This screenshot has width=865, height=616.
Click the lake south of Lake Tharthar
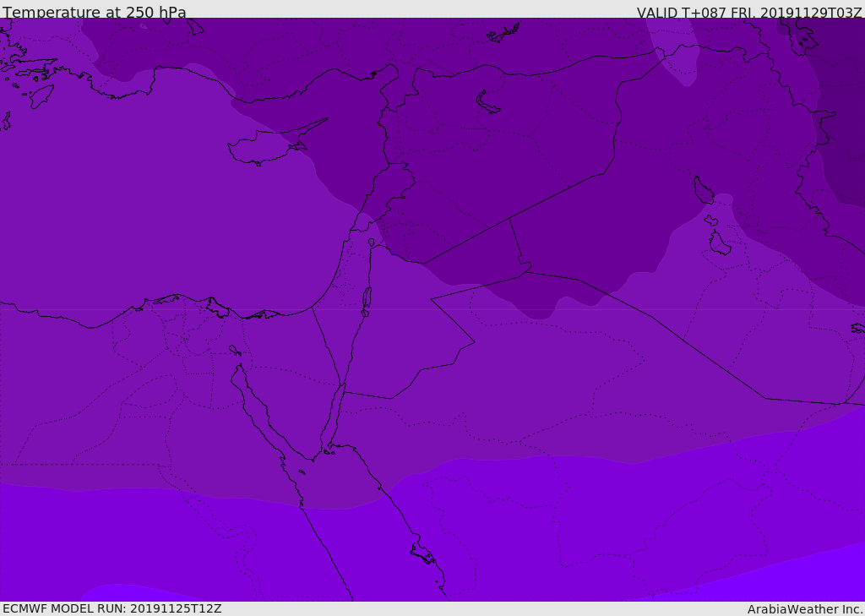click(x=719, y=243)
